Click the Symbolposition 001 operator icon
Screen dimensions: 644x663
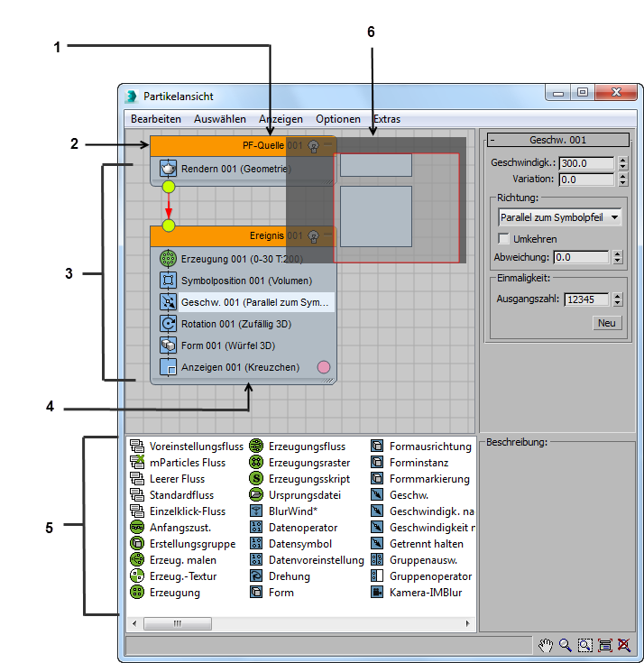click(168, 281)
